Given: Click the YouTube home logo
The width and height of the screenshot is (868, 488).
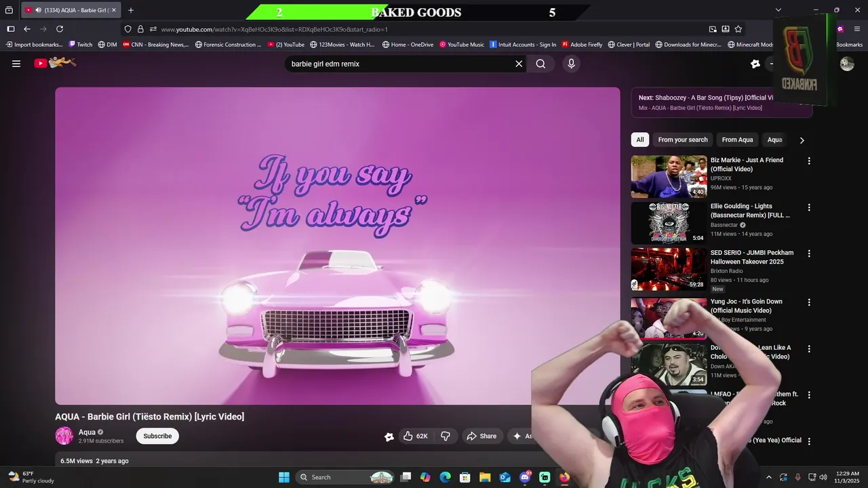Looking at the screenshot, I should click(55, 63).
